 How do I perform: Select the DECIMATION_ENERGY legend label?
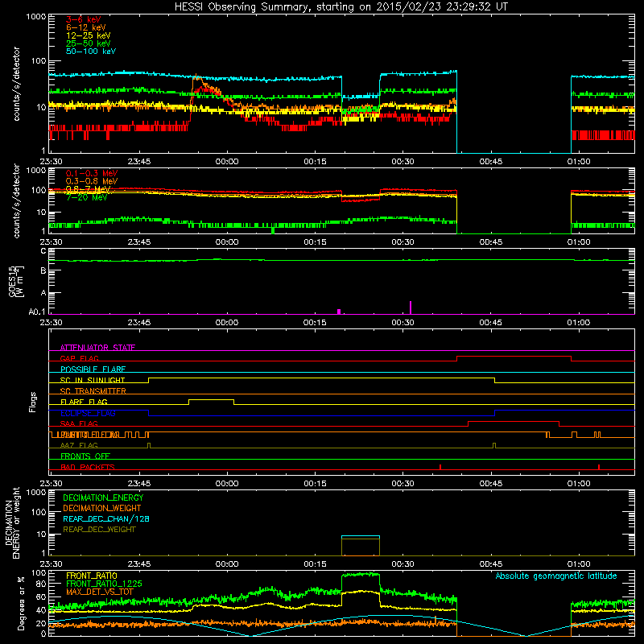pyautogui.click(x=103, y=497)
